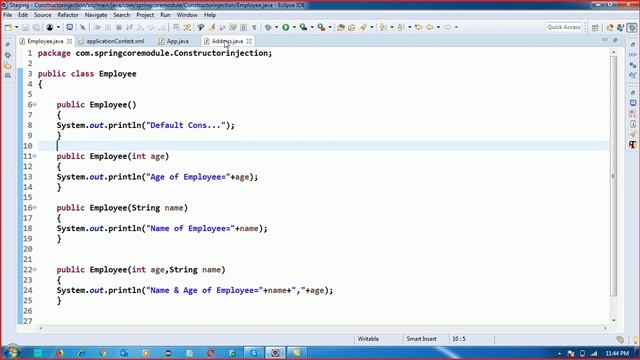Open the New file dropdown arrow
This screenshot has width=640, height=360.
tap(17, 27)
